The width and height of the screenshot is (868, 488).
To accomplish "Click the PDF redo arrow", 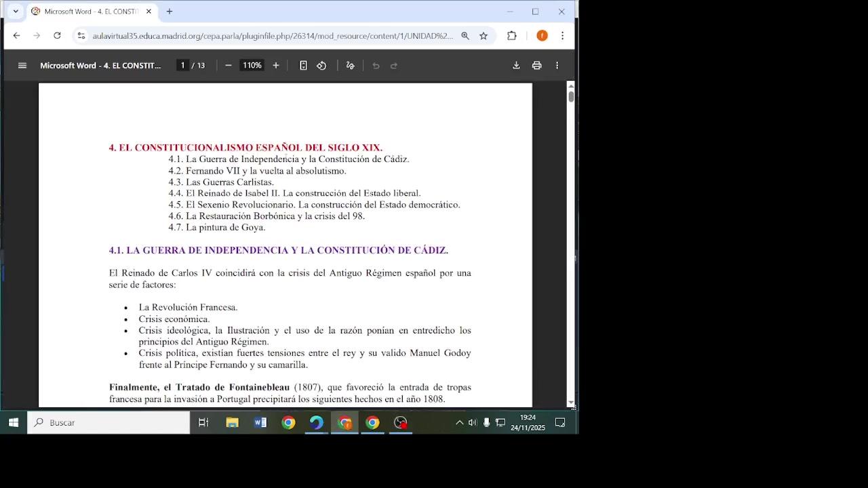I will point(394,66).
